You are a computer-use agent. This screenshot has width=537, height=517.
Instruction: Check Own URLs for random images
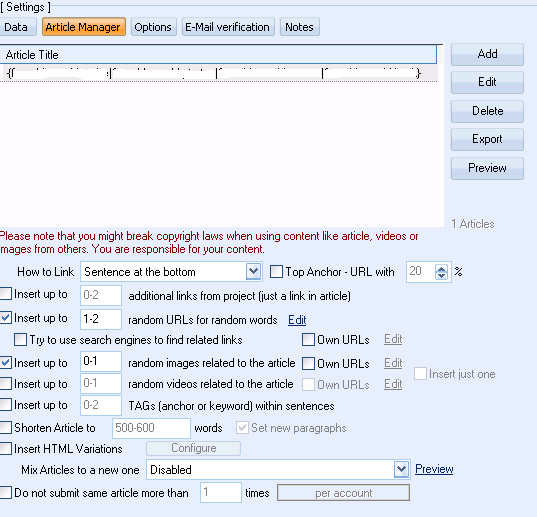pos(308,363)
